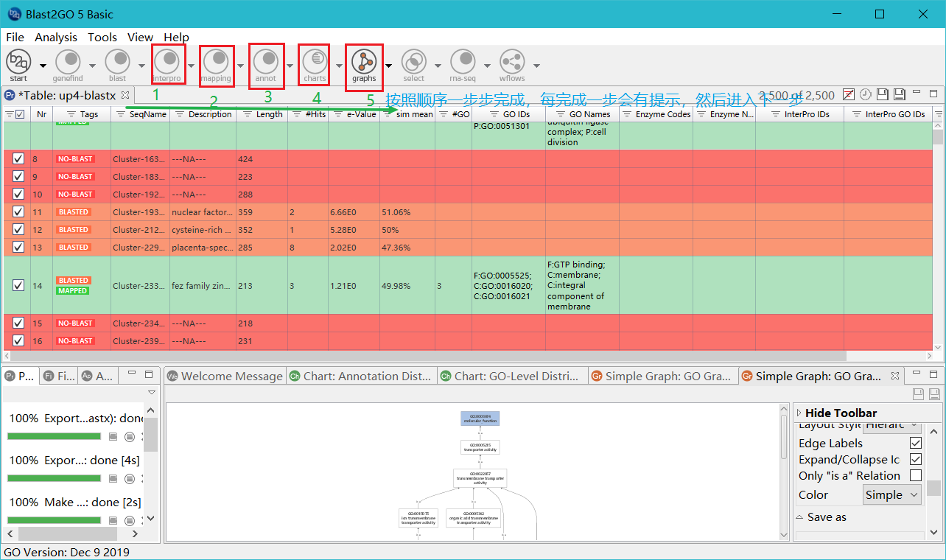The image size is (946, 560).
Task: Maximize the graph viewer panel
Action: tap(933, 374)
